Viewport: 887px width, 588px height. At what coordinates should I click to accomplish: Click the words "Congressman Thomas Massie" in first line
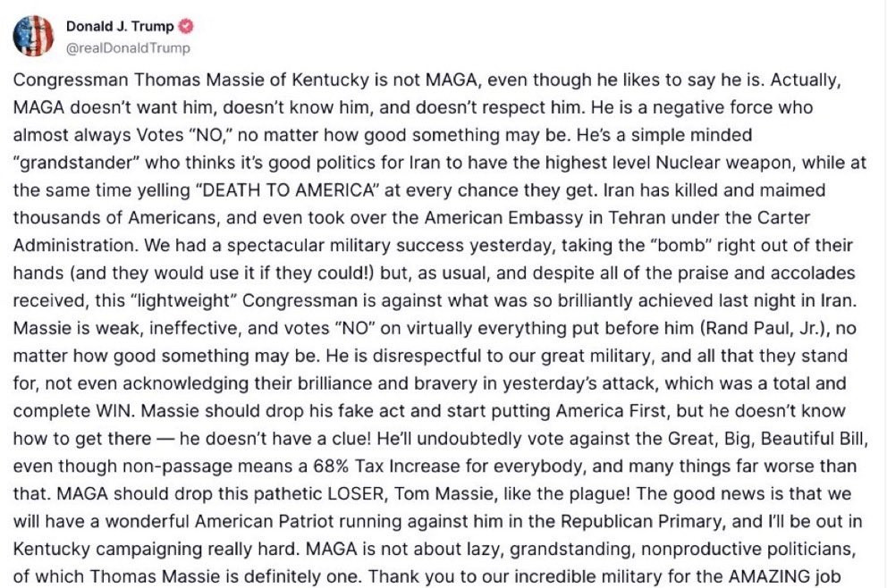point(139,80)
